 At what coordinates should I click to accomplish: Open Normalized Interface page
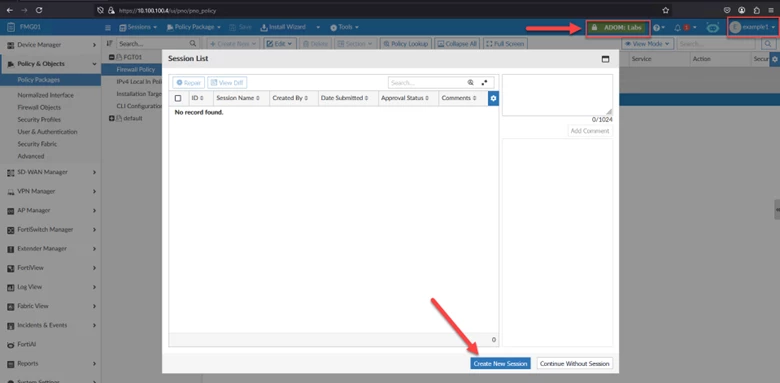(x=45, y=95)
